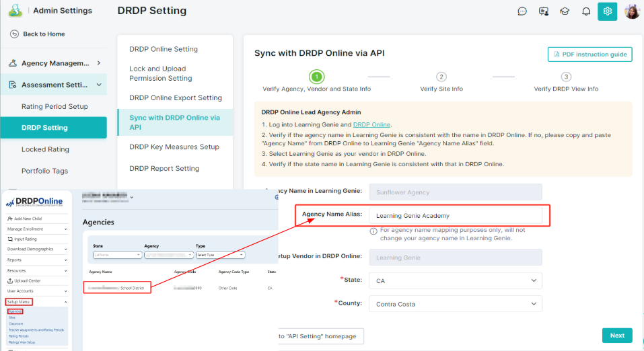Select Sync with DRDP Online via API

[x=176, y=122]
